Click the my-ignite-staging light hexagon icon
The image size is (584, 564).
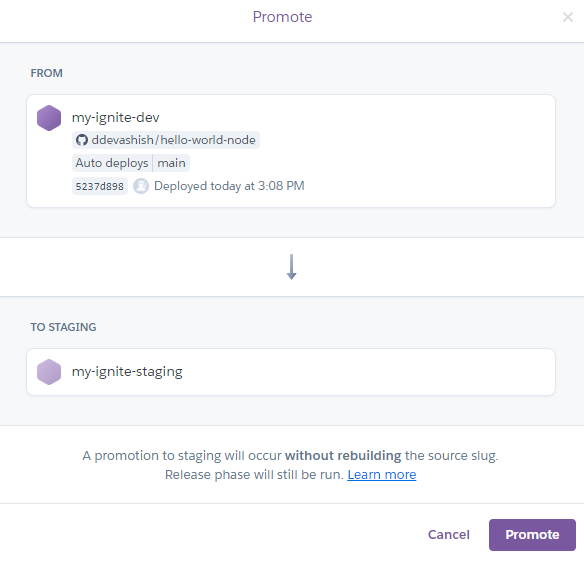click(x=49, y=372)
